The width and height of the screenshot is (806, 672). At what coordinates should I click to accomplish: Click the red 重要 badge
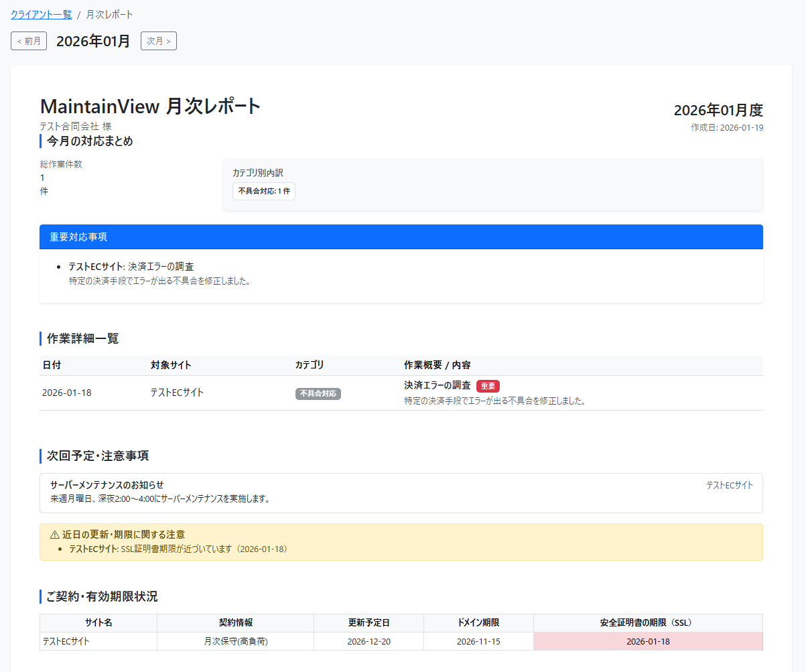[488, 386]
